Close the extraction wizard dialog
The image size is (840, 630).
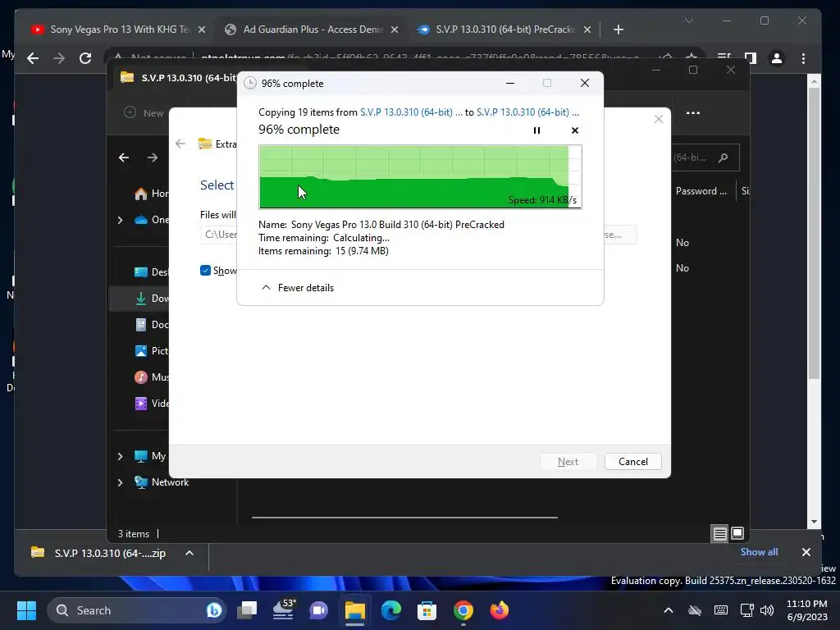pos(659,119)
